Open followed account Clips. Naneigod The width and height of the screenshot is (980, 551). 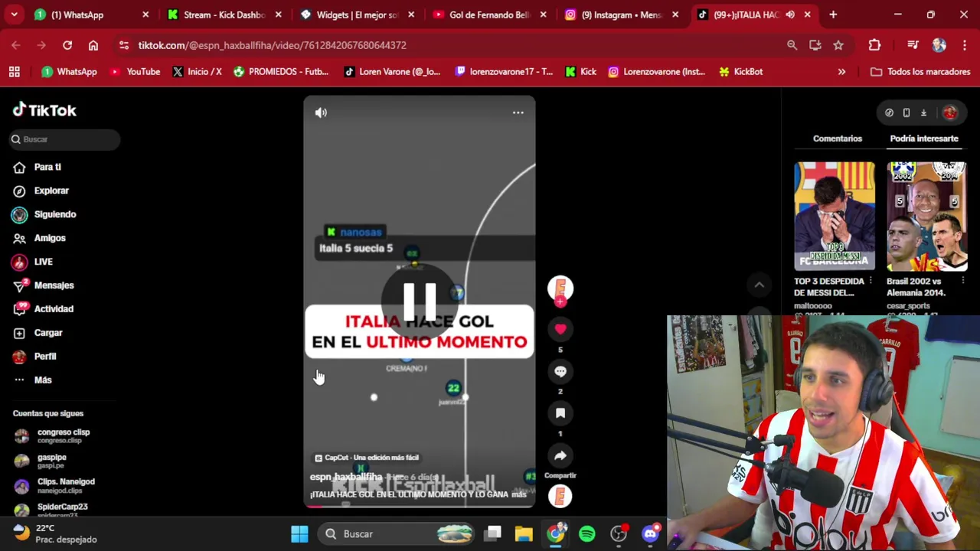click(x=55, y=485)
